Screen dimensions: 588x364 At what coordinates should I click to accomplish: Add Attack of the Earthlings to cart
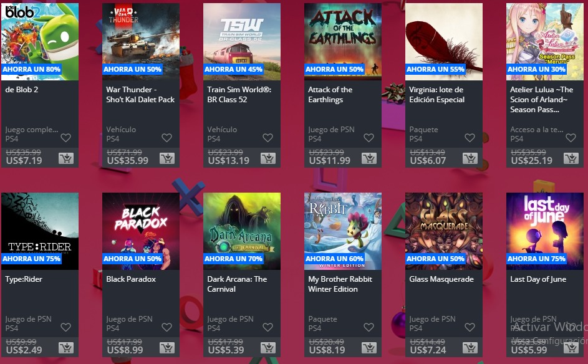pos(369,158)
